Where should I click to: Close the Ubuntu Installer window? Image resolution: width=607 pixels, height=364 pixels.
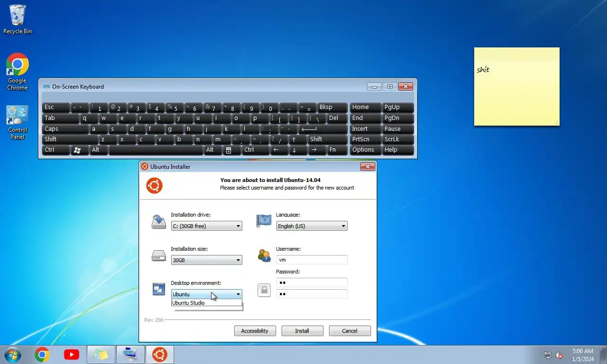click(368, 166)
